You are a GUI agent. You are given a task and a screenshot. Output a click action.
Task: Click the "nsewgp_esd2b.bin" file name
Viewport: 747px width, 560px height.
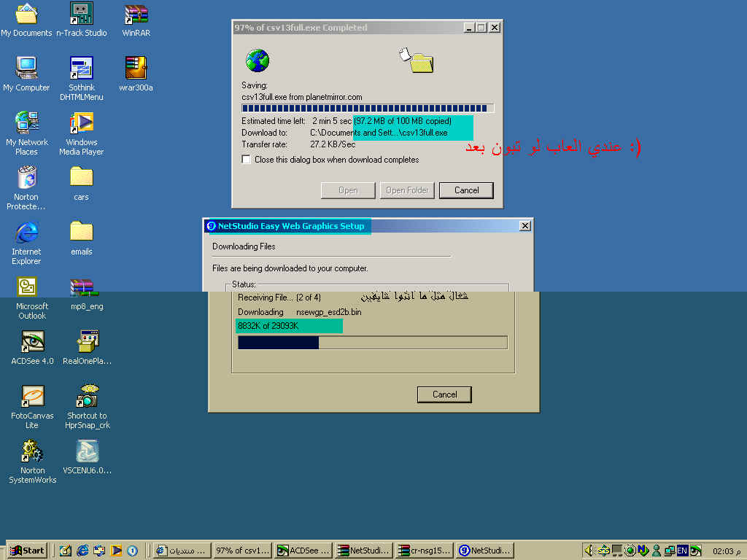329,312
